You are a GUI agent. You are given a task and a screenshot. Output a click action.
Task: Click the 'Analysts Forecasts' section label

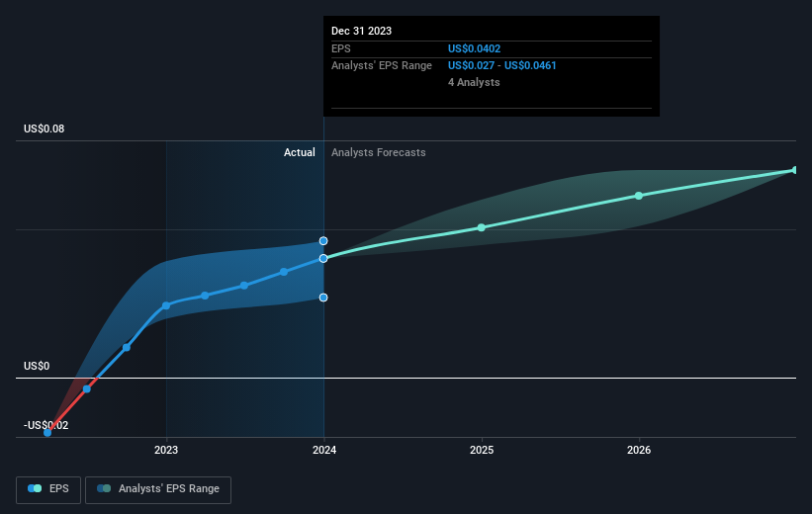(x=379, y=152)
